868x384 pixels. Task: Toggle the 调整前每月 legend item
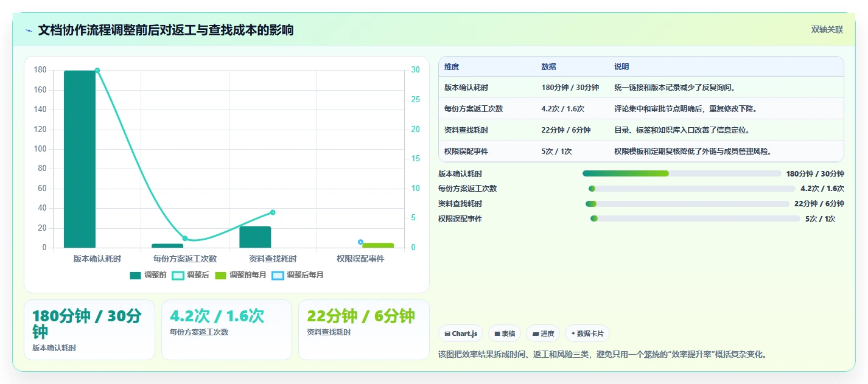[x=240, y=275]
